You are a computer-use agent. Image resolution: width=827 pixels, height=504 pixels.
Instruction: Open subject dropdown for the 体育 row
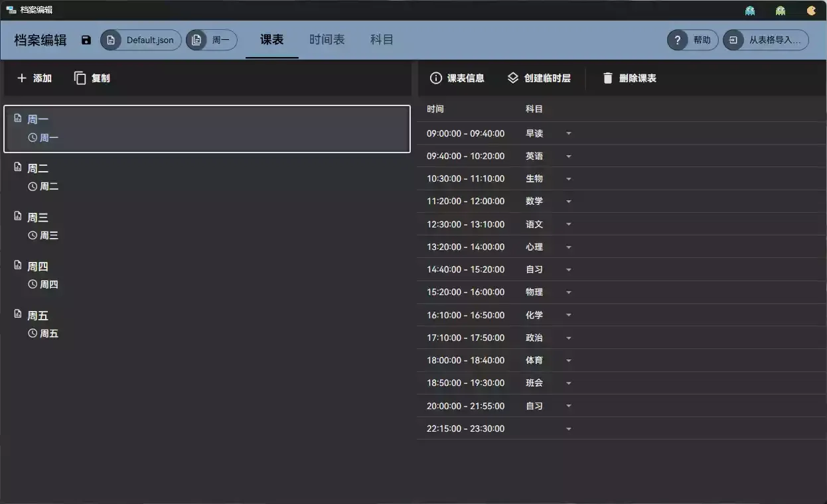point(569,361)
